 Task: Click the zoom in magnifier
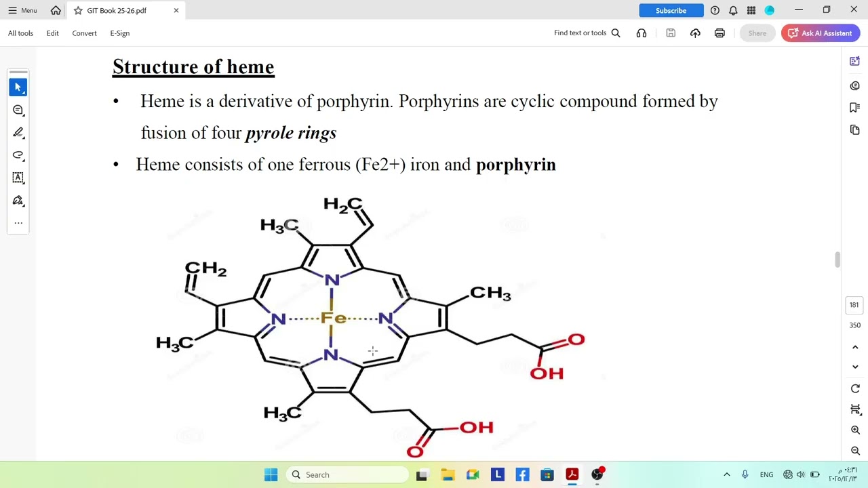[855, 430]
